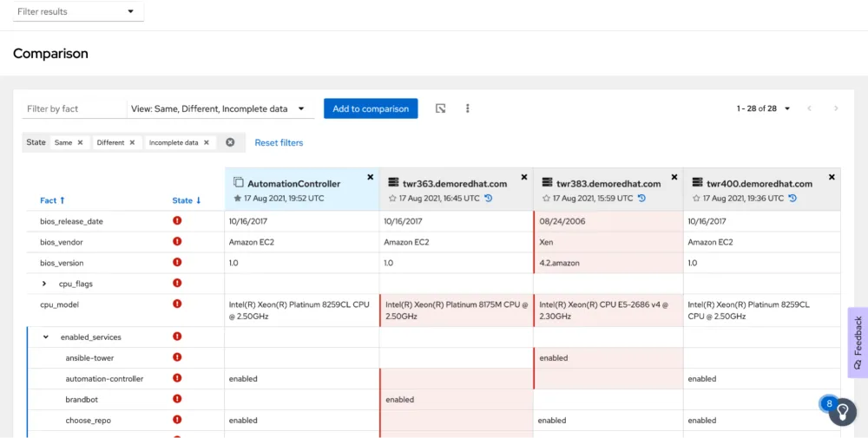Open historical profiles for twr383.demoredhat.com
This screenshot has width=868, height=438.
641,199
